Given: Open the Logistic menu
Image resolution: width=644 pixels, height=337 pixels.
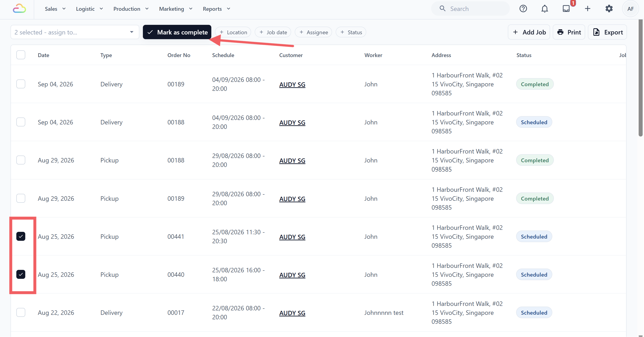Looking at the screenshot, I should click(89, 9).
